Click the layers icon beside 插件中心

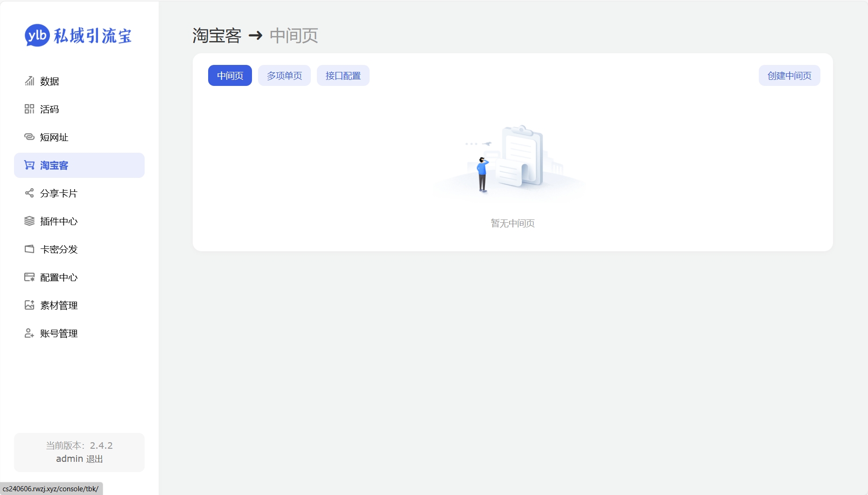click(x=29, y=221)
